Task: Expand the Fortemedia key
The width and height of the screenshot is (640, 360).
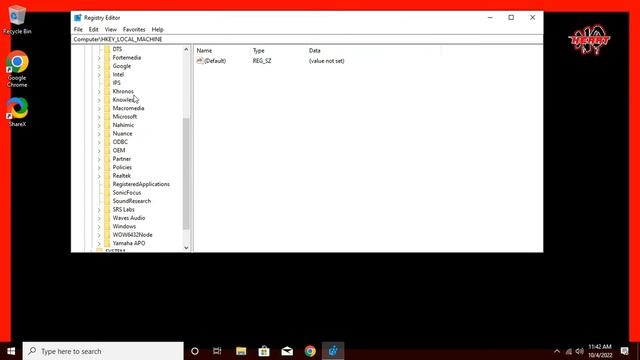Action: (x=99, y=58)
